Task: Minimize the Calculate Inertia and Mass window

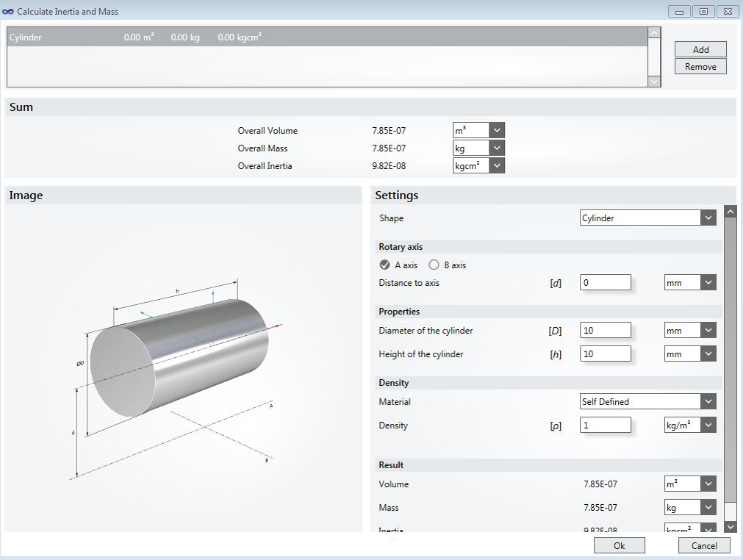Action: click(x=680, y=11)
